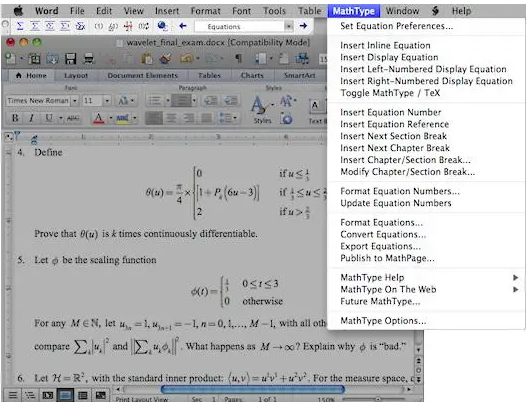Open the font size 11 dropdown
The image size is (527, 402).
(96, 100)
